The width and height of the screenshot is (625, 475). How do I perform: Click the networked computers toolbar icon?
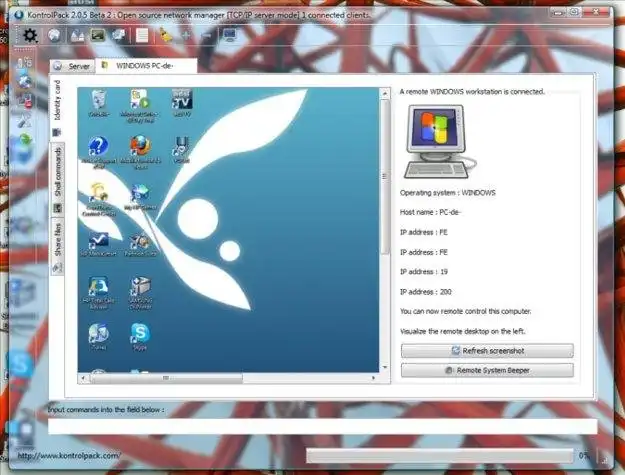click(119, 35)
